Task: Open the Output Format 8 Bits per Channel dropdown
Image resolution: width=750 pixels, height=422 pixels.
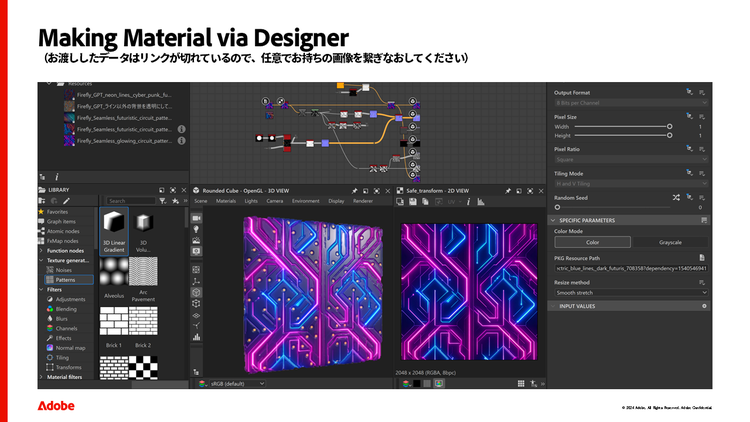Action: [x=631, y=103]
